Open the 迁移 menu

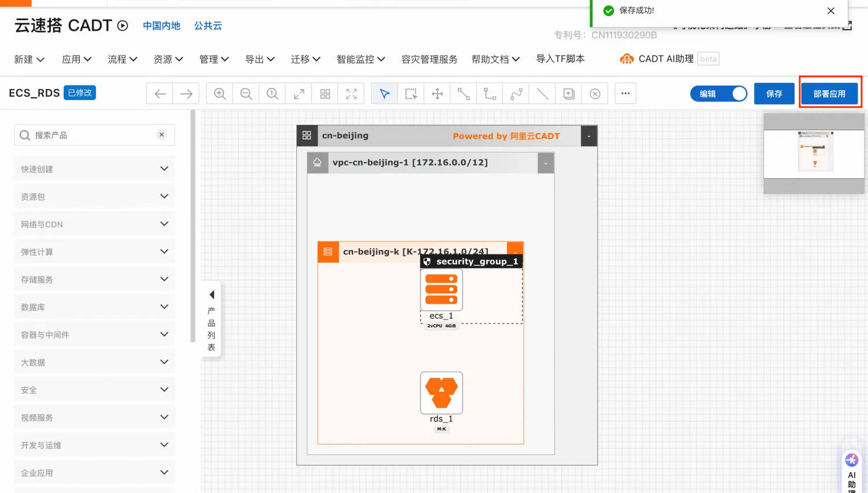click(306, 59)
